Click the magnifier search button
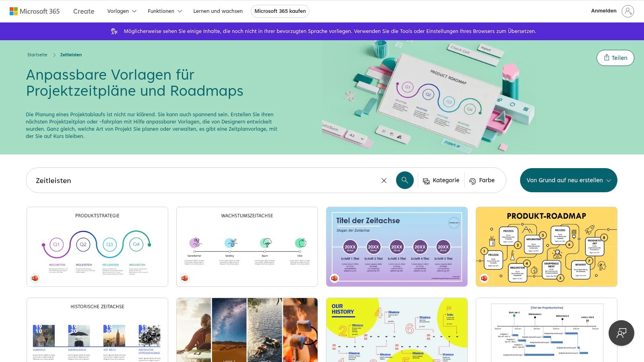The image size is (644, 362). tap(405, 180)
